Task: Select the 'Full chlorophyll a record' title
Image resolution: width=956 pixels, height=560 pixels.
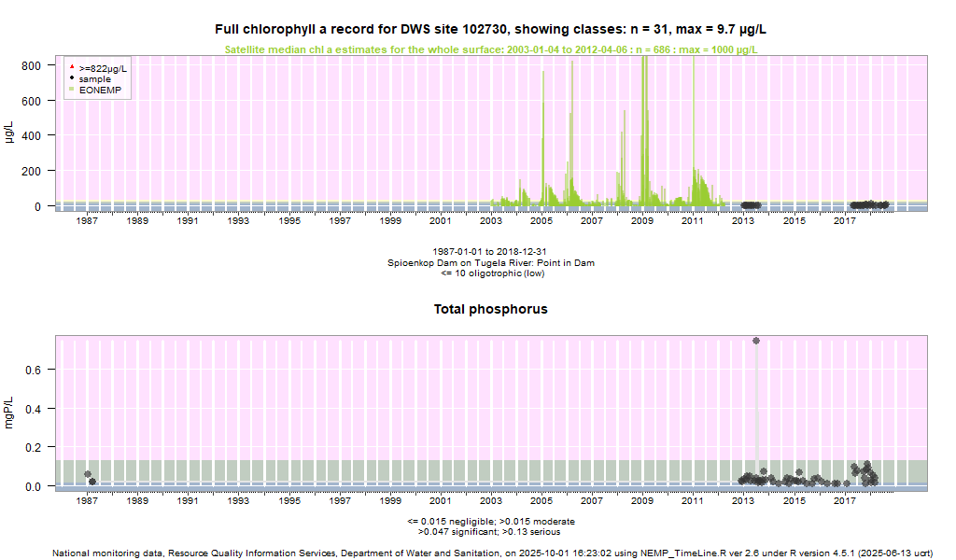Action: 490,30
